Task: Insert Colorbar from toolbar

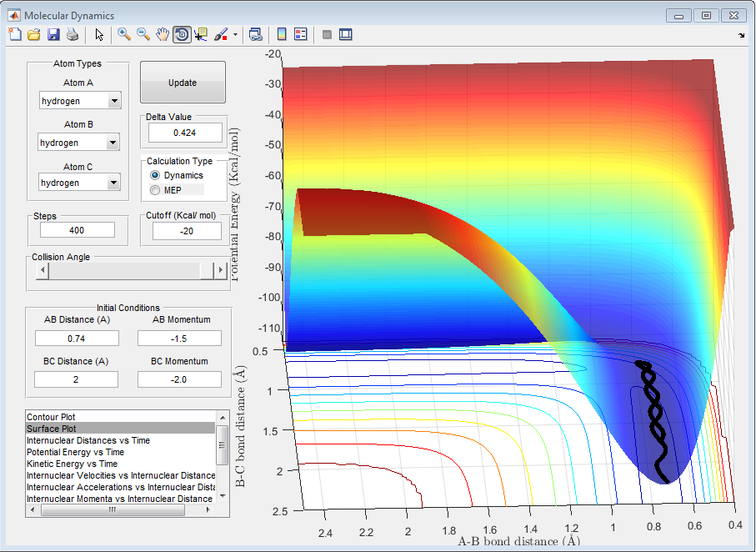Action: (x=282, y=34)
